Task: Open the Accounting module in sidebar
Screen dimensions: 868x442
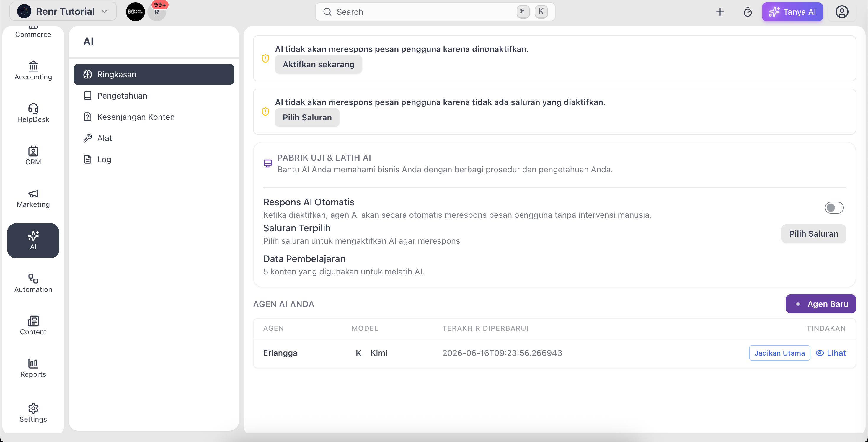Action: click(x=33, y=71)
